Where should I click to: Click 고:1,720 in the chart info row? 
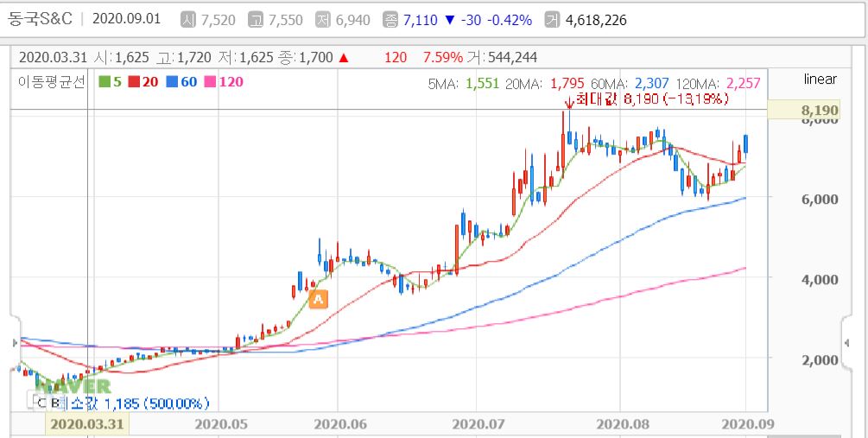186,57
